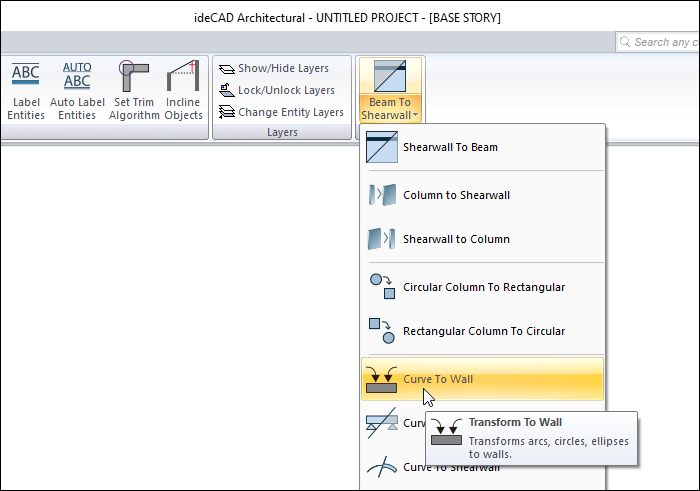Click the Label Entities ABC icon
This screenshot has width=700, height=491.
26,76
